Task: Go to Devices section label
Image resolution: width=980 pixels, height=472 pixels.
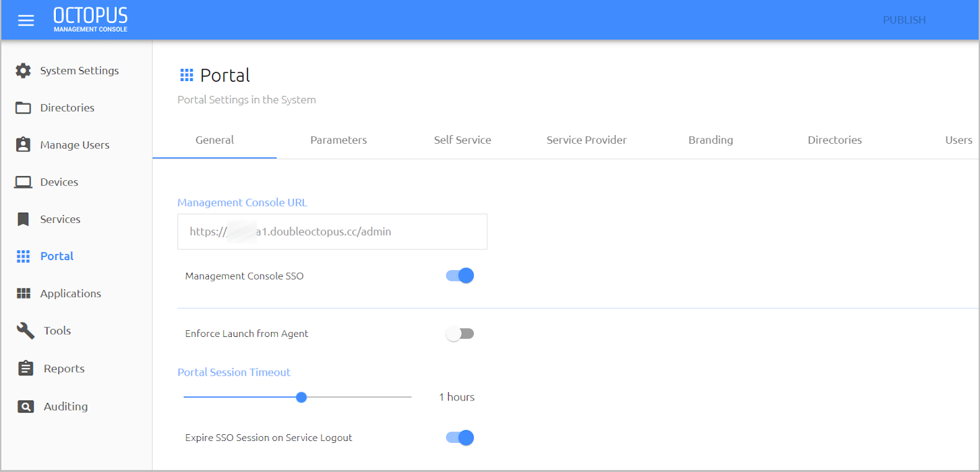Action: pyautogui.click(x=59, y=182)
